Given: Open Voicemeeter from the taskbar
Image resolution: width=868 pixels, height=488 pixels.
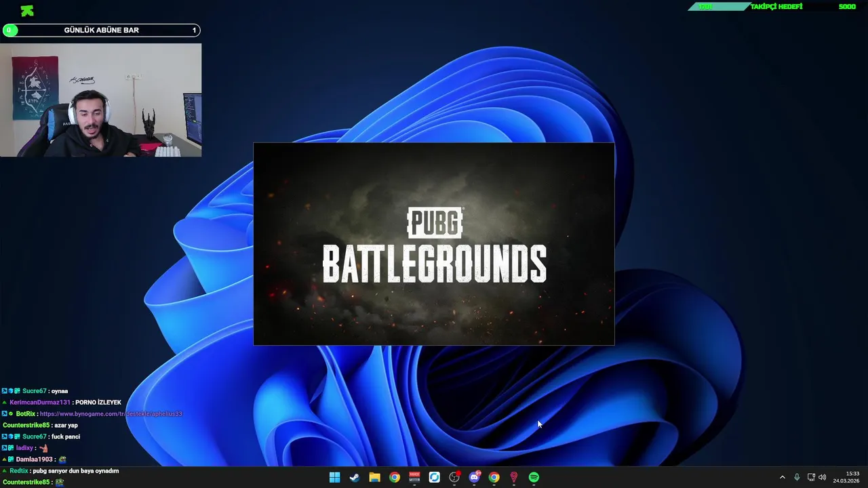Looking at the screenshot, I should pos(414,477).
